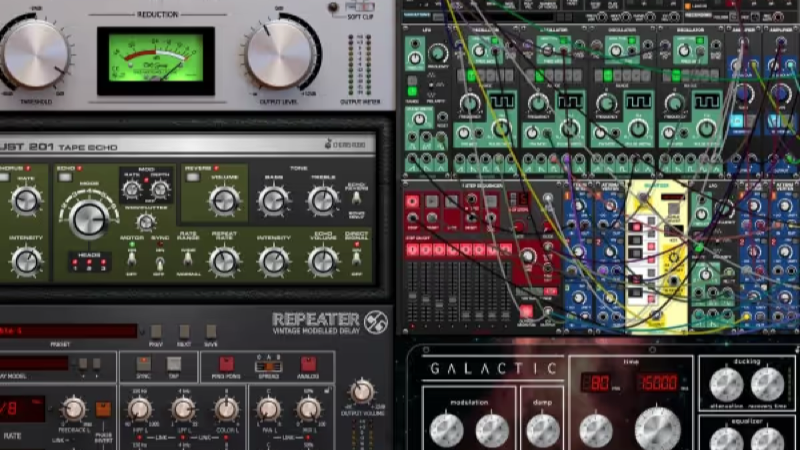This screenshot has width=800, height=450.
Task: Toggle the Repeater Analog button
Action: (x=308, y=364)
